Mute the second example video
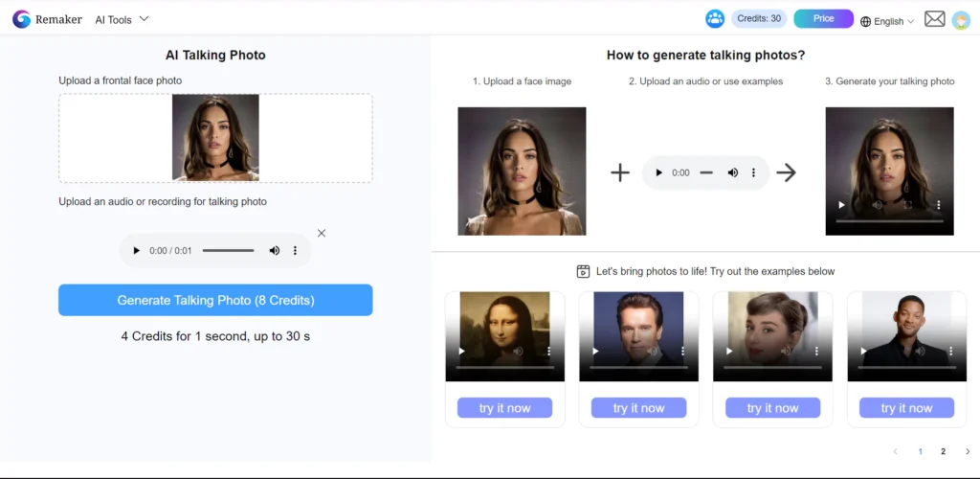This screenshot has width=980, height=479. pos(652,352)
